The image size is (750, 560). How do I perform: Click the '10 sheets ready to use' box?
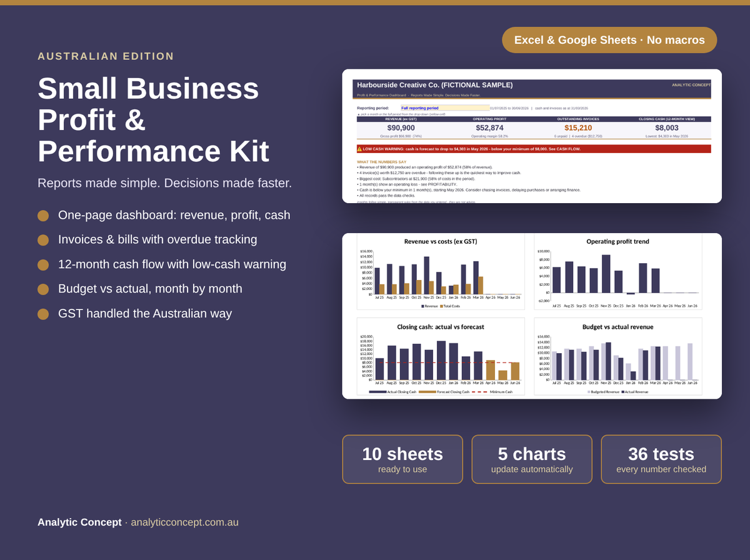(x=402, y=459)
